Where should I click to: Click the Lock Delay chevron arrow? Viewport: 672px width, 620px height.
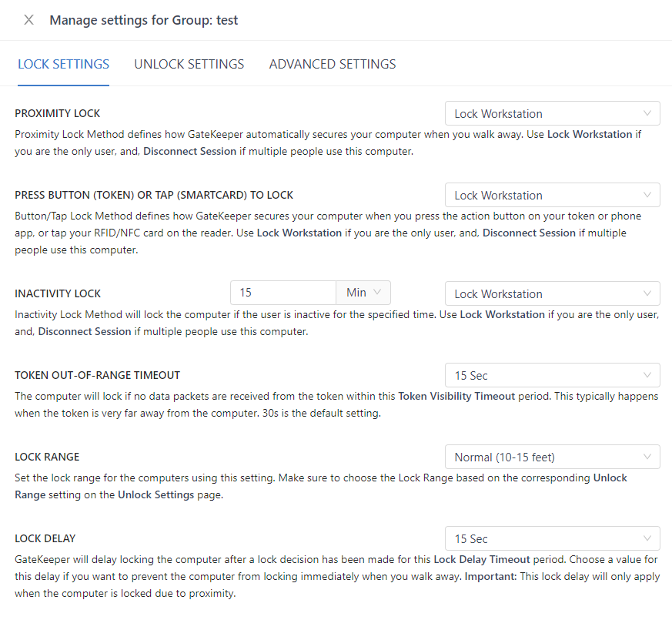pyautogui.click(x=647, y=538)
